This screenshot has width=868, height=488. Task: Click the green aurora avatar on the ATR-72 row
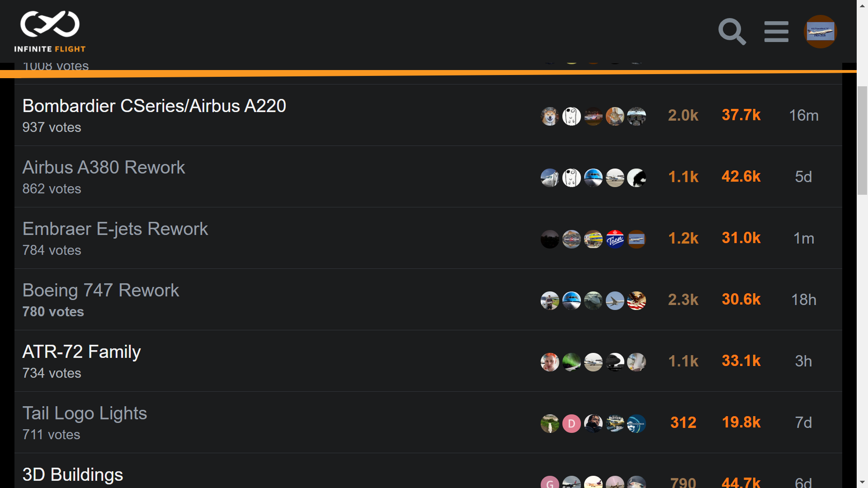pos(571,362)
